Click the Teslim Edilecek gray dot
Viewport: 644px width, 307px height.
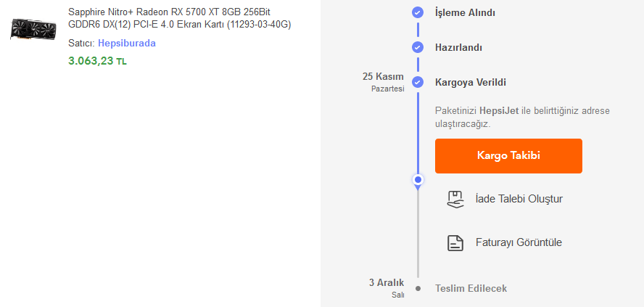tap(418, 288)
